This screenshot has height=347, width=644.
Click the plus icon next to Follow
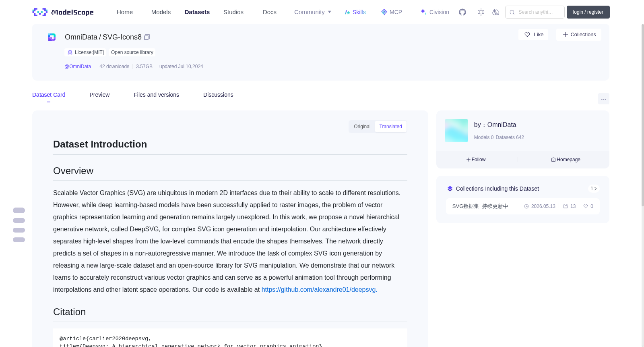tap(469, 160)
